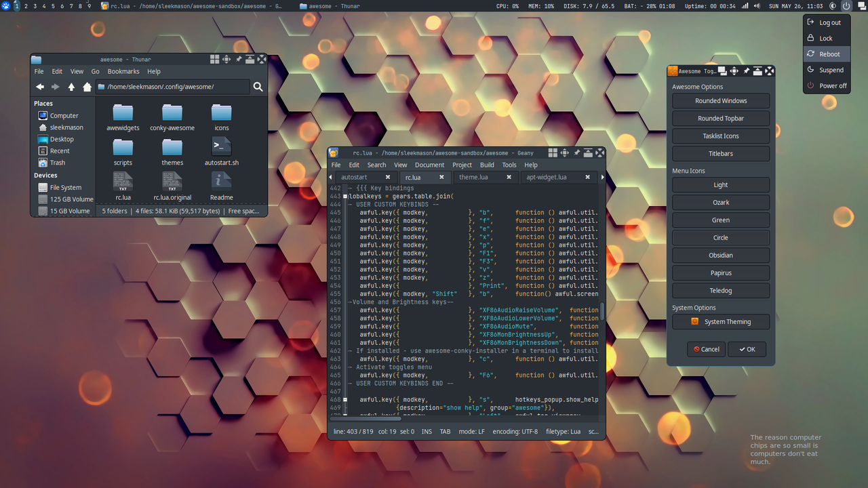Close the apt-widget.lua tab
This screenshot has width=868, height=488.
point(587,178)
